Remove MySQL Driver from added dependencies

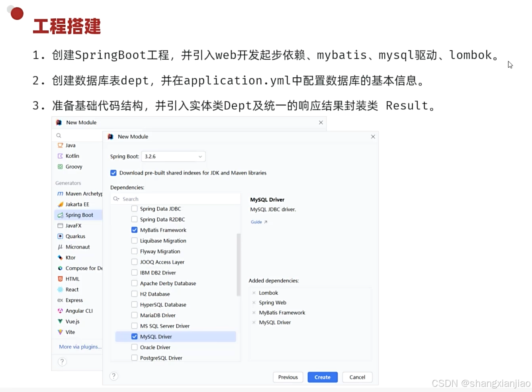[254, 323]
